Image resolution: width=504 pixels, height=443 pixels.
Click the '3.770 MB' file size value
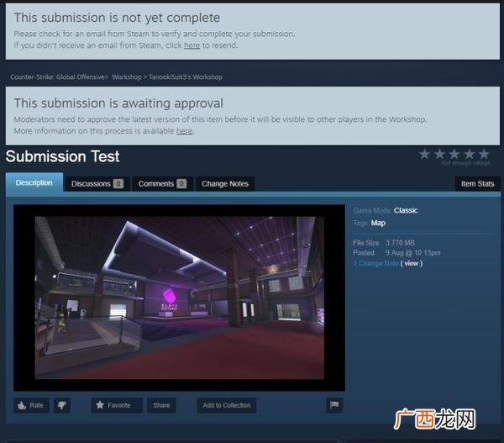[x=400, y=243]
